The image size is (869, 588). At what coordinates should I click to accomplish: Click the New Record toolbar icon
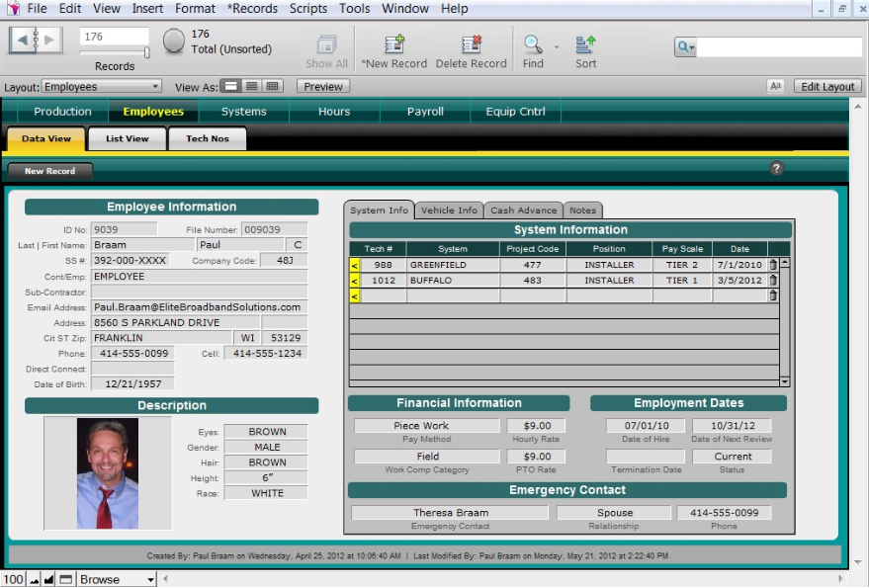coord(394,44)
